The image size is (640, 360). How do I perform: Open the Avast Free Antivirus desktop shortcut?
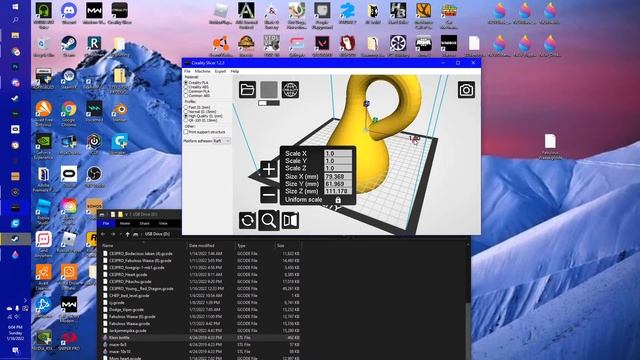(43, 113)
